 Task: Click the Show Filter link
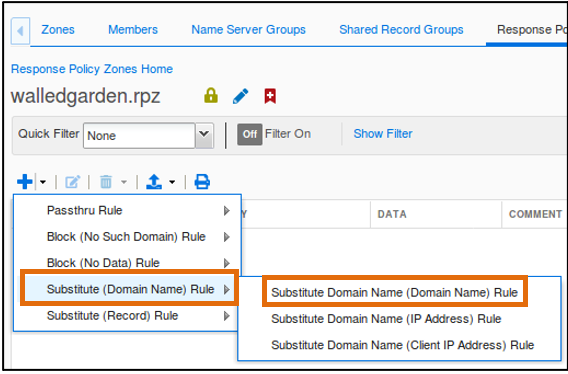(x=383, y=134)
